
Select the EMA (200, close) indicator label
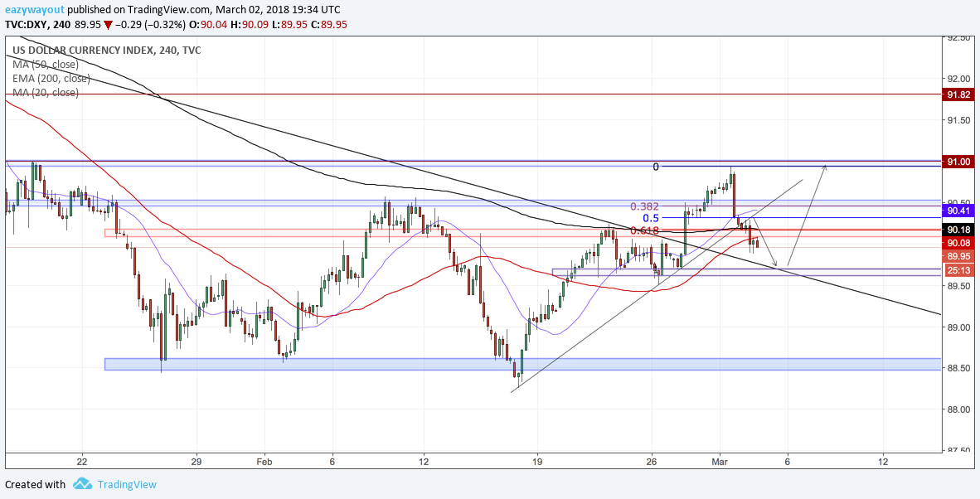[51, 79]
